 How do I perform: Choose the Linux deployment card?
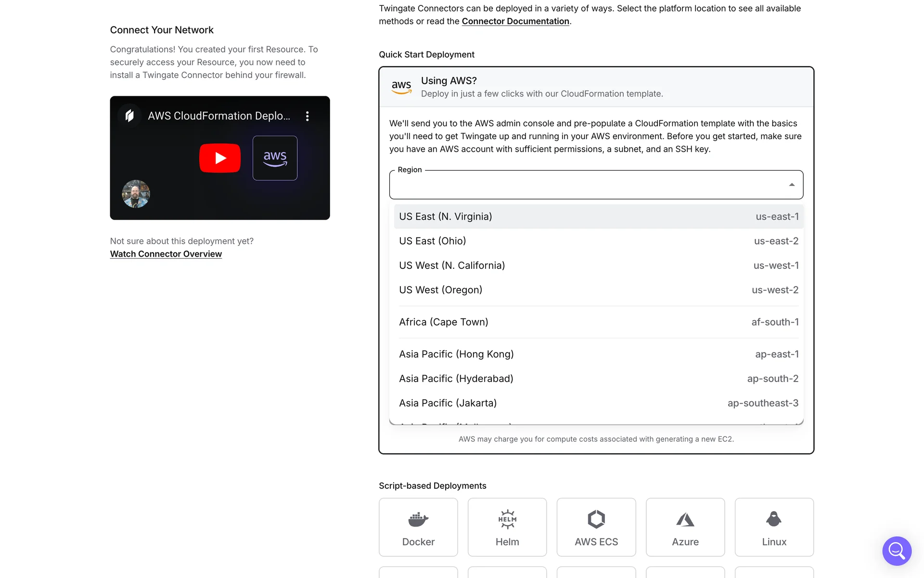pyautogui.click(x=774, y=527)
